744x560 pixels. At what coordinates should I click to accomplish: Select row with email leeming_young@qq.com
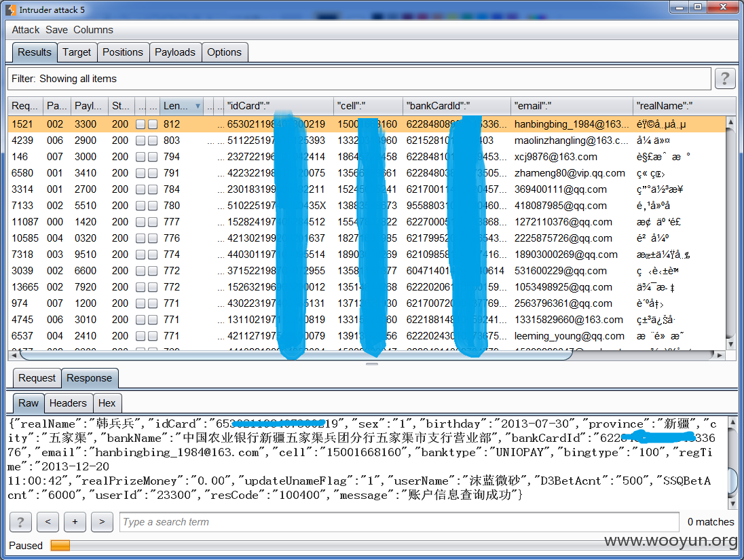point(367,336)
